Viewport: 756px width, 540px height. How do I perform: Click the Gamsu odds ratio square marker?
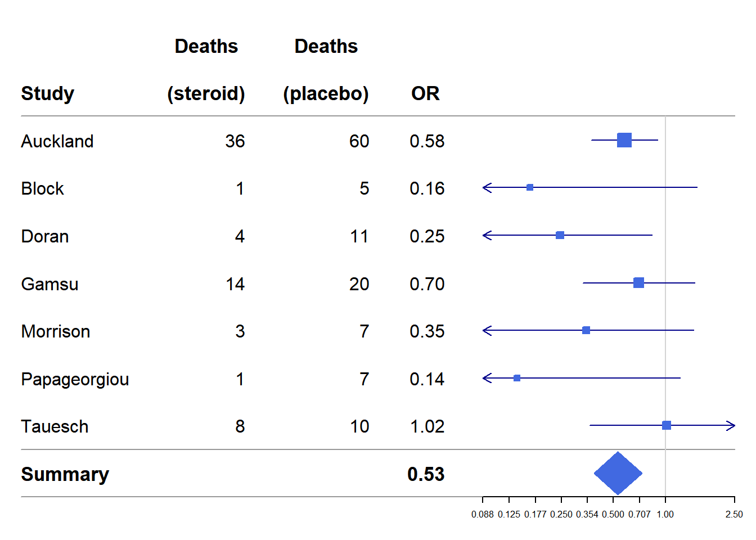[638, 282]
